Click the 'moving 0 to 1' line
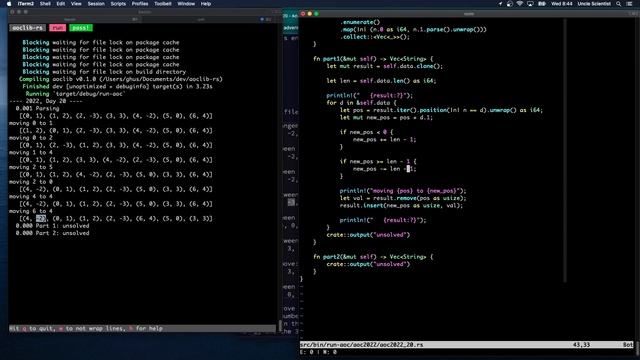This screenshot has height=360, width=640. coord(31,123)
